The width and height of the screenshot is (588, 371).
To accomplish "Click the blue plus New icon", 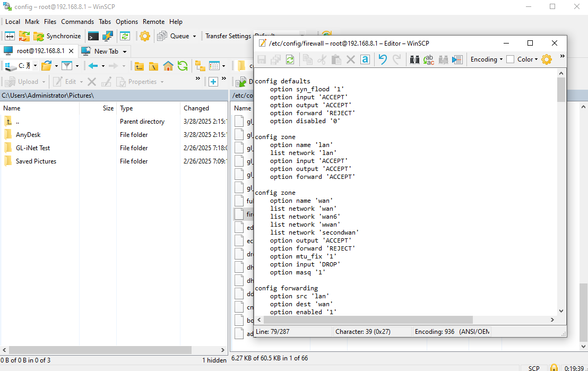I will [213, 81].
